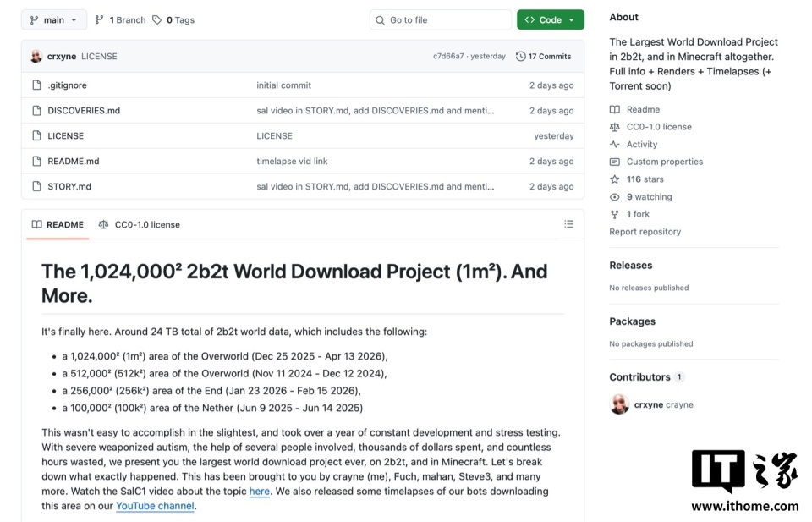Screen dimensions: 812x522
Task: Open the main branch dropdown
Action: [54, 20]
